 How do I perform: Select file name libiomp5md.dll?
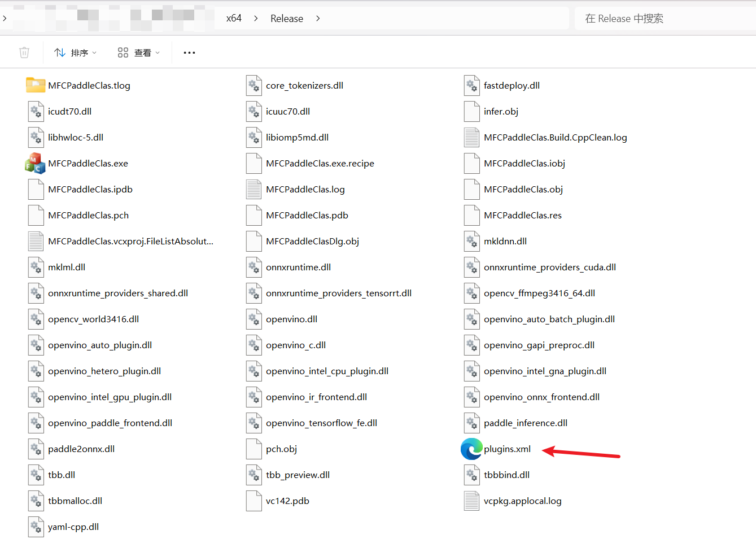tap(297, 137)
